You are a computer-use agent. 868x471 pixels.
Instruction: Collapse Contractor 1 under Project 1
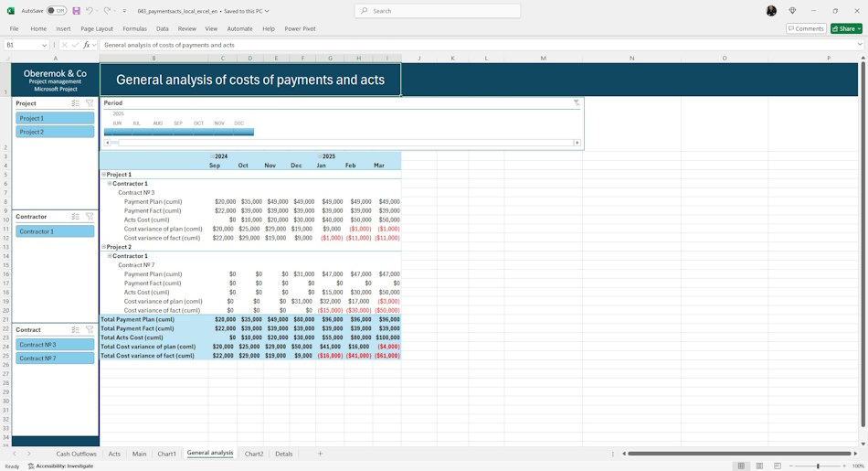[x=110, y=184]
